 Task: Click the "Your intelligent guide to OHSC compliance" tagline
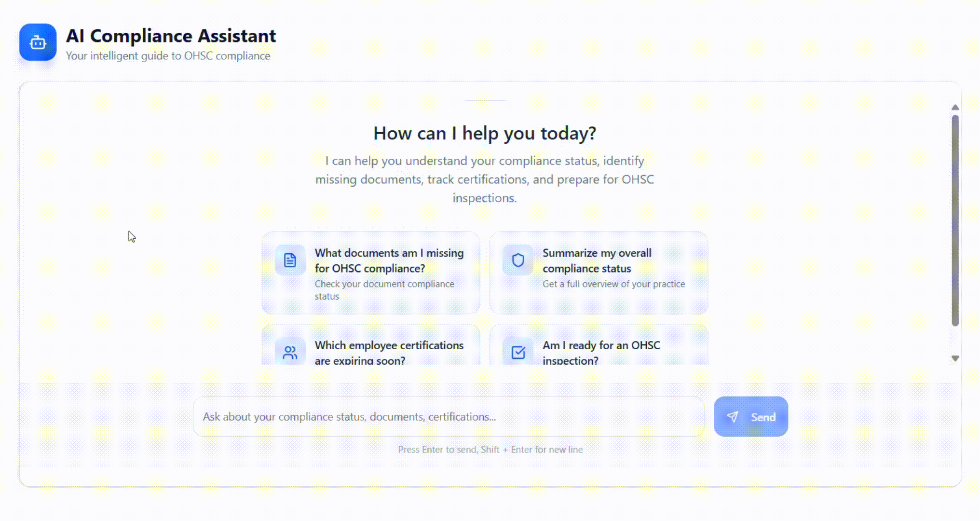tap(168, 55)
